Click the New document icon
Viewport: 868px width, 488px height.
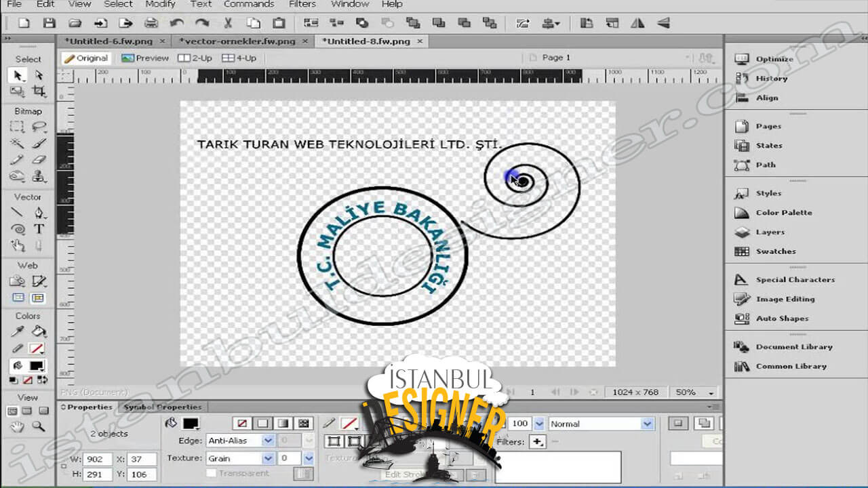point(24,23)
